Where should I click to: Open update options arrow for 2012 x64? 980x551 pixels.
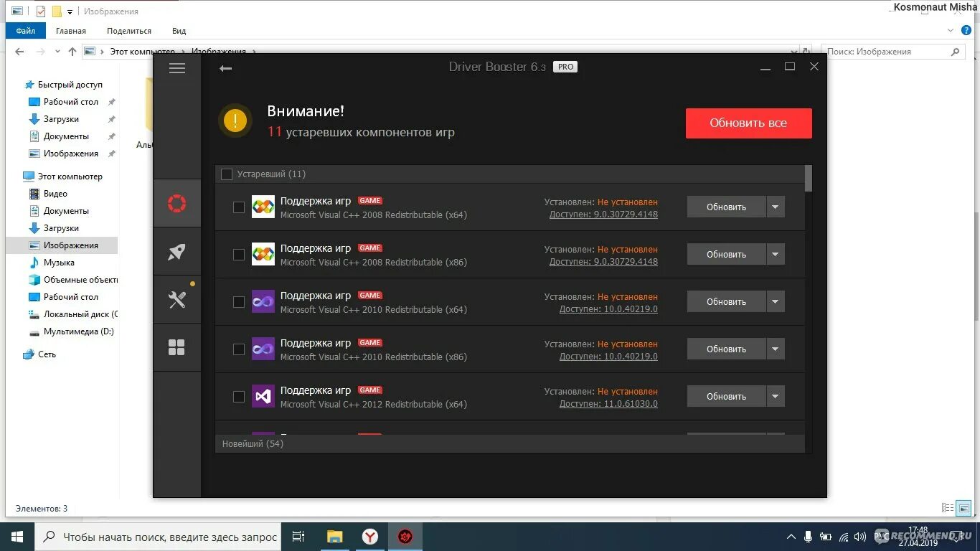tap(776, 396)
